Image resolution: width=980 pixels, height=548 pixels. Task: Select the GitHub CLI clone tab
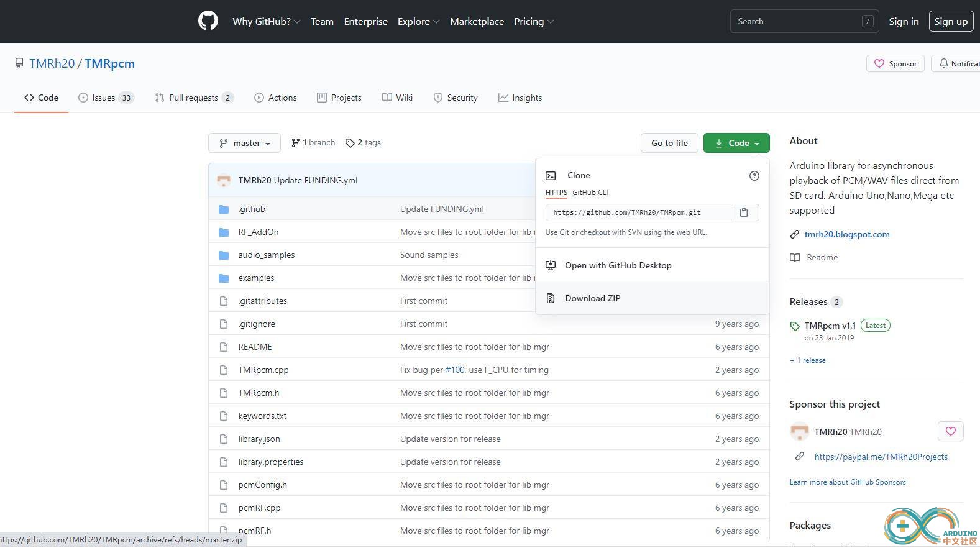[590, 193]
